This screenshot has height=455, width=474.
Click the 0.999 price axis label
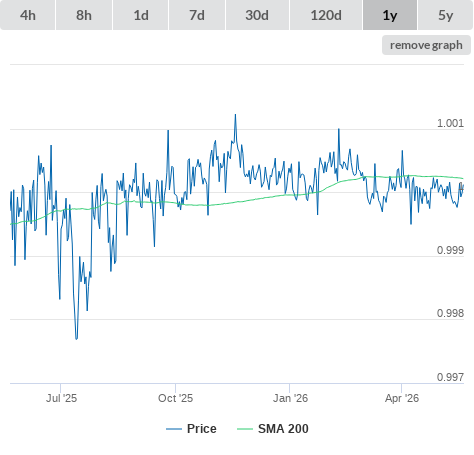click(450, 250)
